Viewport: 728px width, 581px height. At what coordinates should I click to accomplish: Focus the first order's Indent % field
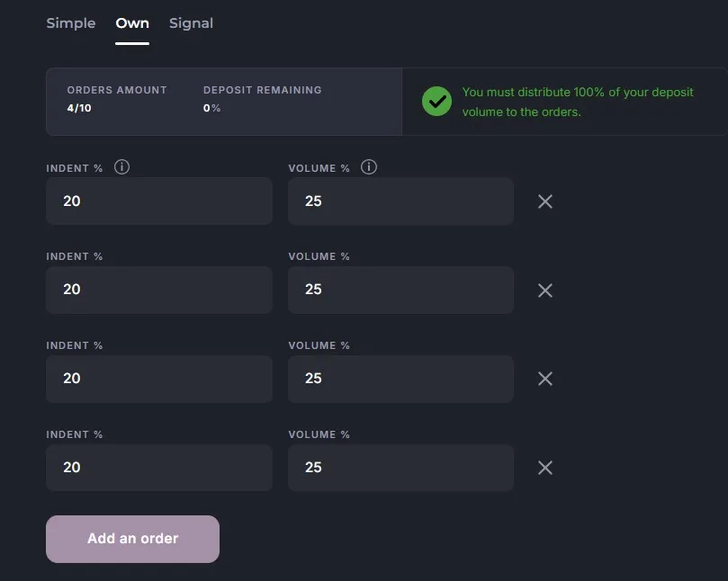click(x=159, y=201)
